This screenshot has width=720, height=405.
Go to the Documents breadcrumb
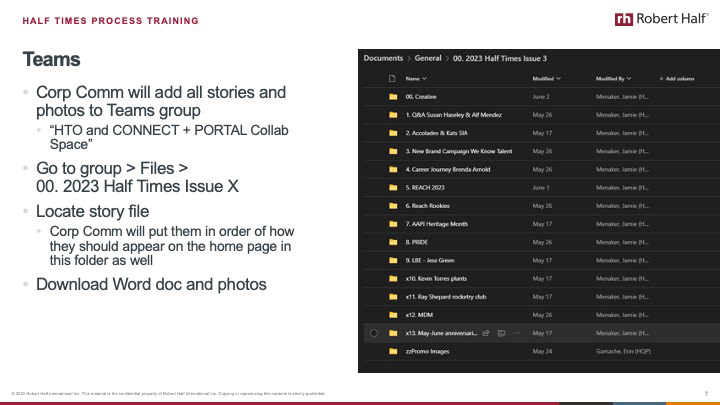coord(383,58)
